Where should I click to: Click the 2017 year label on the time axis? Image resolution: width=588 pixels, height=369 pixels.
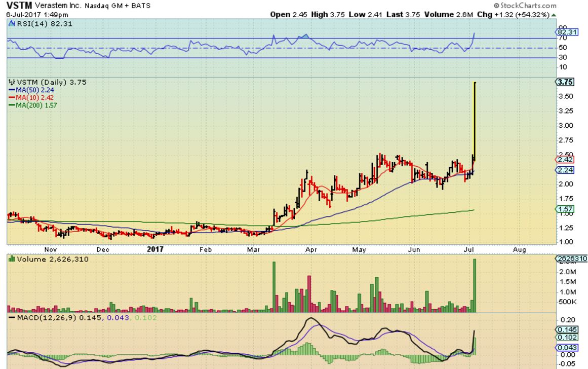[155, 249]
